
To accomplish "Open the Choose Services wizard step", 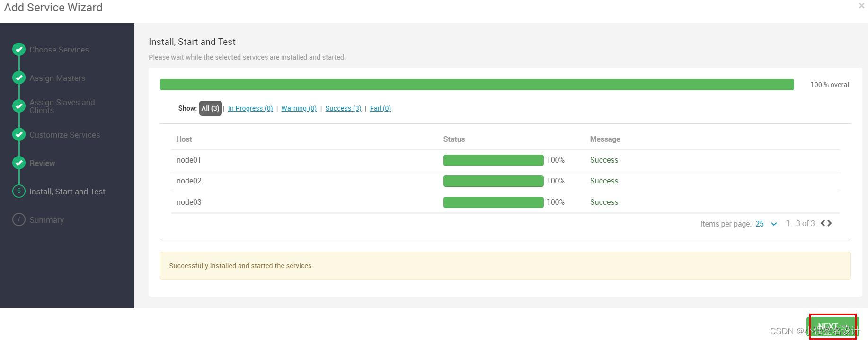I will [59, 50].
